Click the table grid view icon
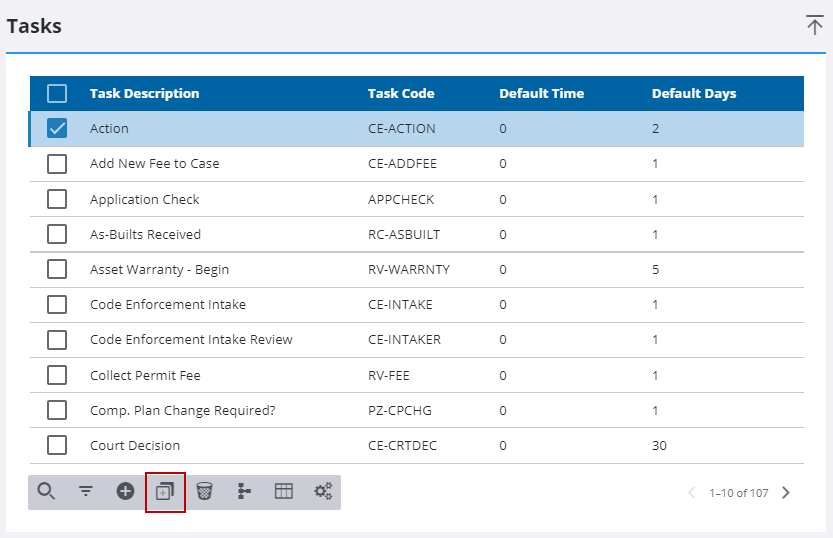Viewport: 833px width, 538px height. point(284,491)
